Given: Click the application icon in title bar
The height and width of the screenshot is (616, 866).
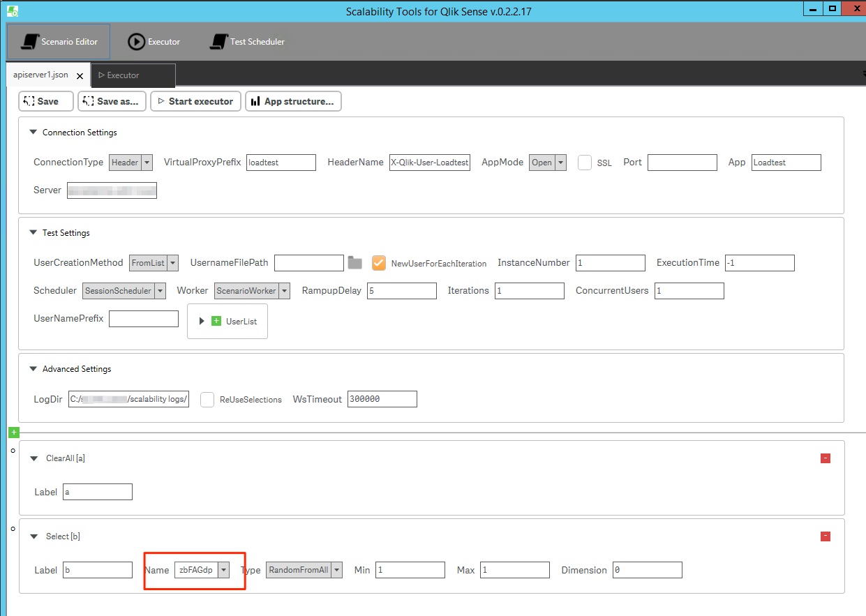Looking at the screenshot, I should pos(12,11).
